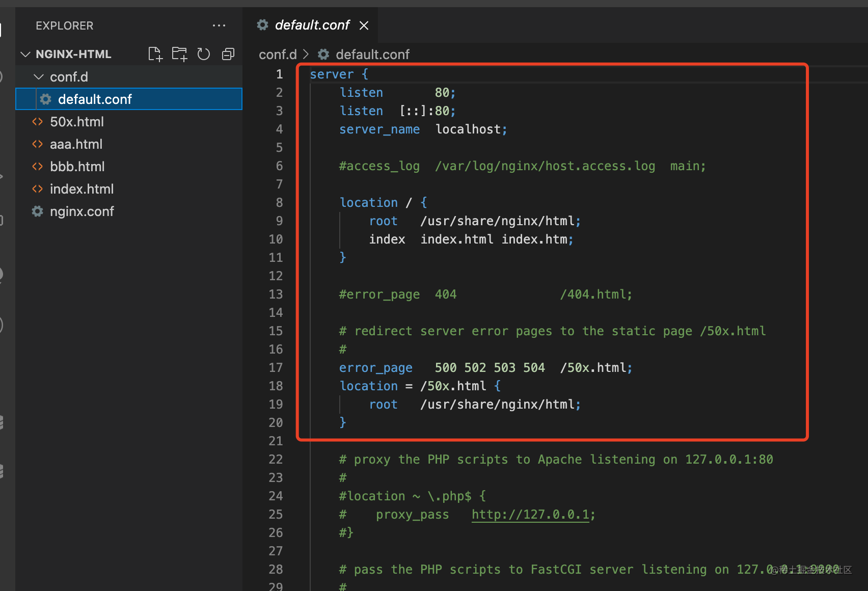This screenshot has width=868, height=591.
Task: Click the New File icon in Explorer
Action: pos(155,54)
